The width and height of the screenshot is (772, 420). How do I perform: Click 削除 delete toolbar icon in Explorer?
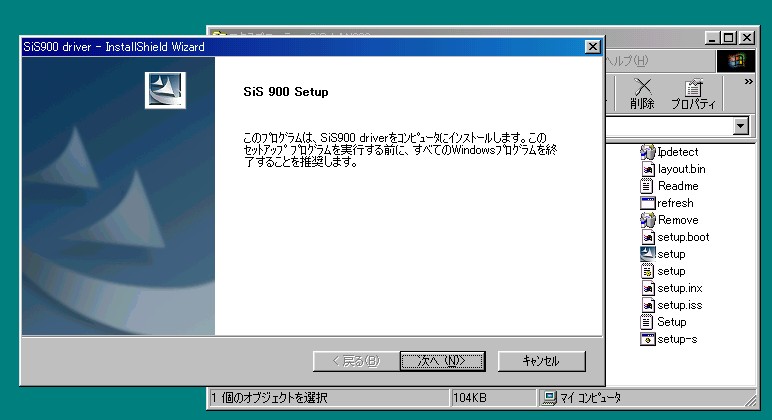point(642,94)
